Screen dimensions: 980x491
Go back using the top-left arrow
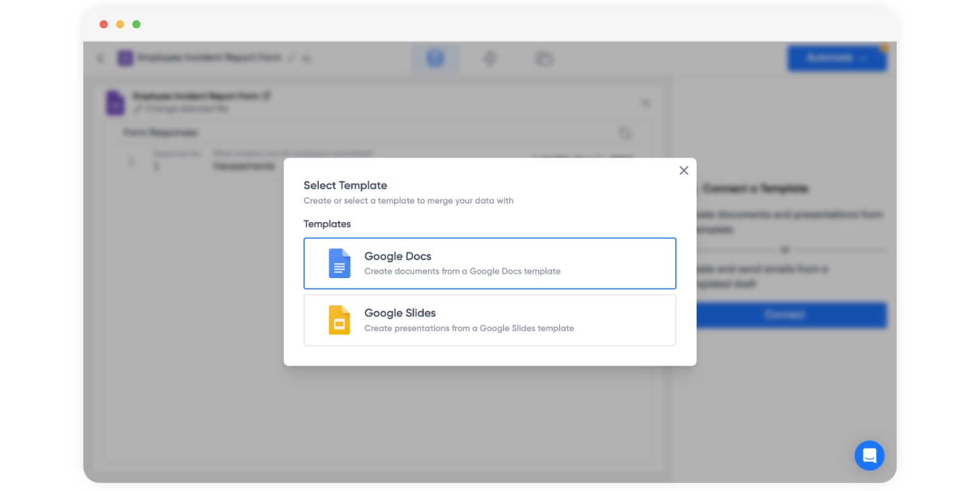click(x=100, y=58)
